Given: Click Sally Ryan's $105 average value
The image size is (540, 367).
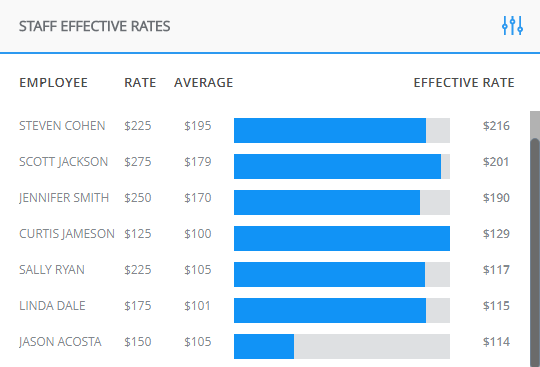Looking at the screenshot, I should 198,270.
